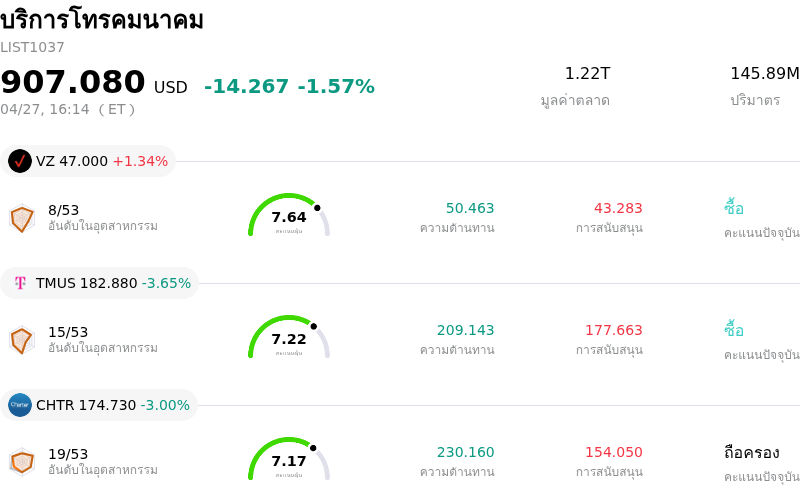Open the VZ 47.000 stock chip
Viewport: 800px width, 499px height.
pos(89,161)
